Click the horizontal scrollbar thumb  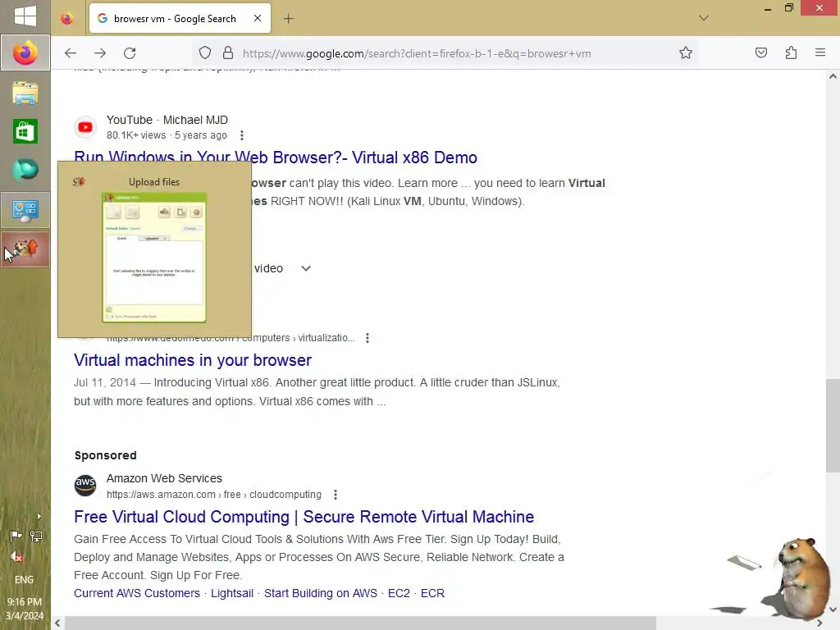pos(360,623)
